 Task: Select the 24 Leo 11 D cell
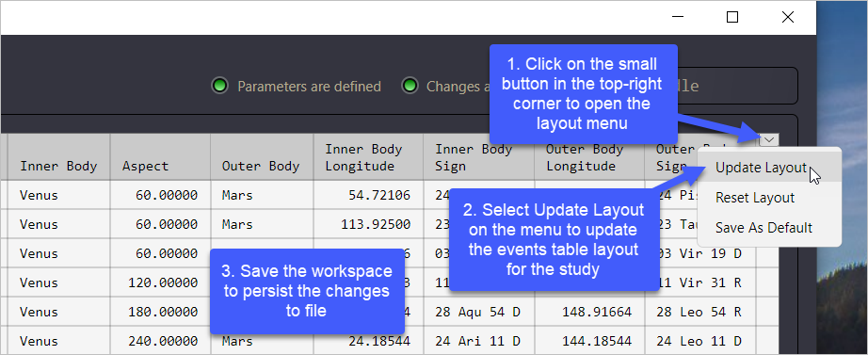699,341
